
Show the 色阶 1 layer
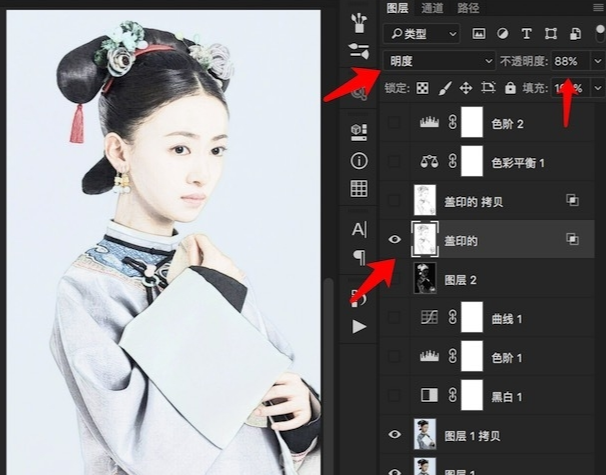coord(394,356)
